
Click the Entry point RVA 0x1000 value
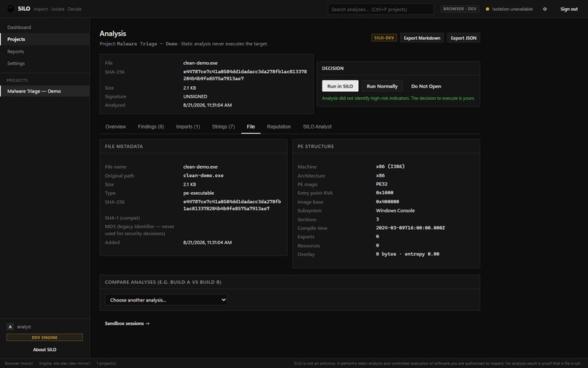click(384, 193)
